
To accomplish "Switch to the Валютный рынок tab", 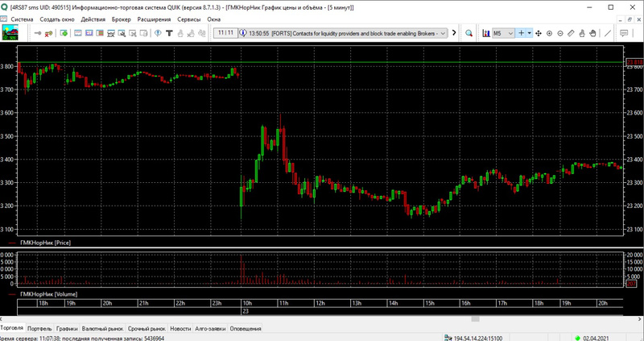I will [101, 329].
